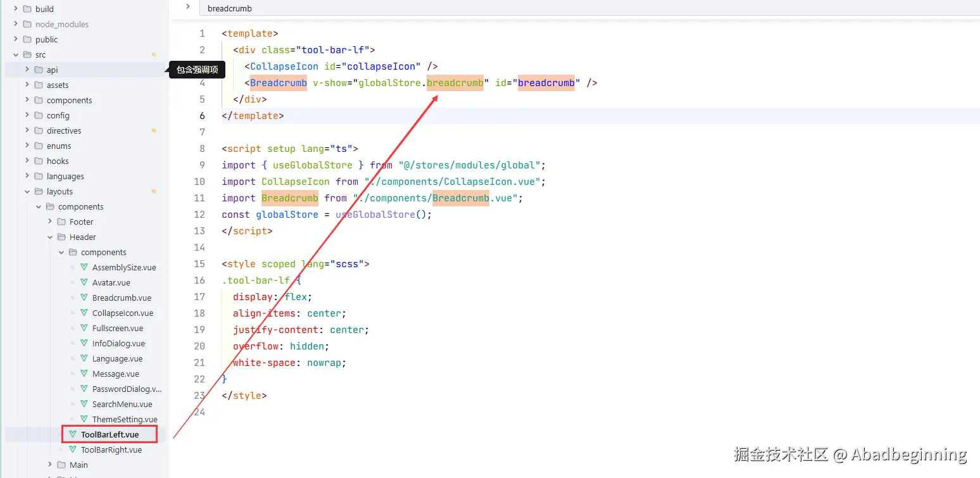Image resolution: width=980 pixels, height=478 pixels.
Task: Click the Vue icon beside AssemblySize.vue
Action: (x=84, y=267)
